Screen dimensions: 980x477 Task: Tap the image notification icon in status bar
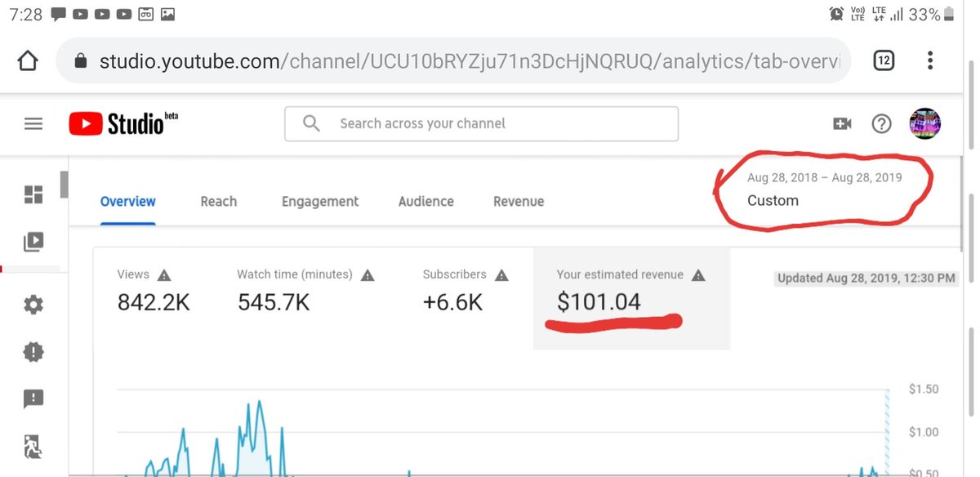167,15
